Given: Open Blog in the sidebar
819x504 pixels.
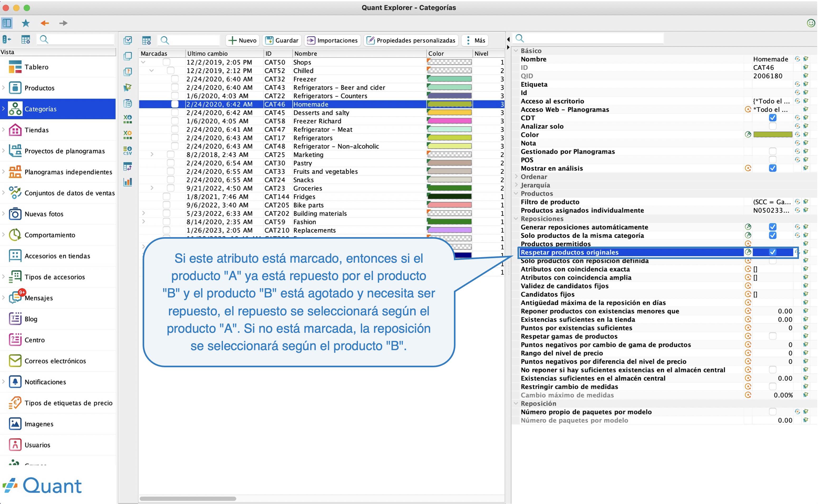Looking at the screenshot, I should coord(58,319).
